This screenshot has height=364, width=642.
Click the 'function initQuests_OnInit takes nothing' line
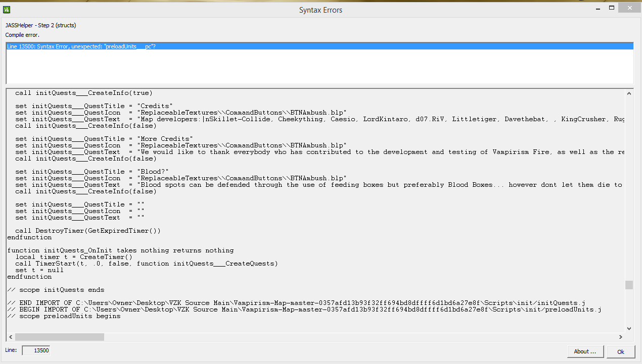pos(120,250)
